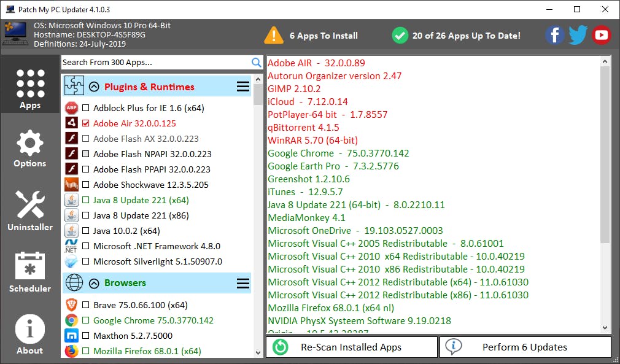
Task: Select qBittorrent 4.1.5 entry
Action: 303,128
